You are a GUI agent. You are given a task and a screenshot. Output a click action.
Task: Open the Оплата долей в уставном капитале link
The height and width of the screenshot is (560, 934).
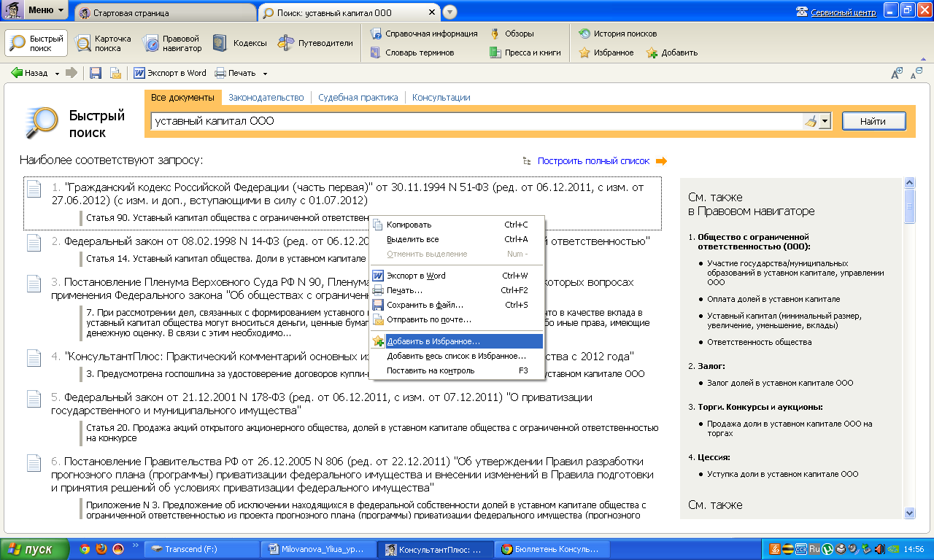pos(773,299)
